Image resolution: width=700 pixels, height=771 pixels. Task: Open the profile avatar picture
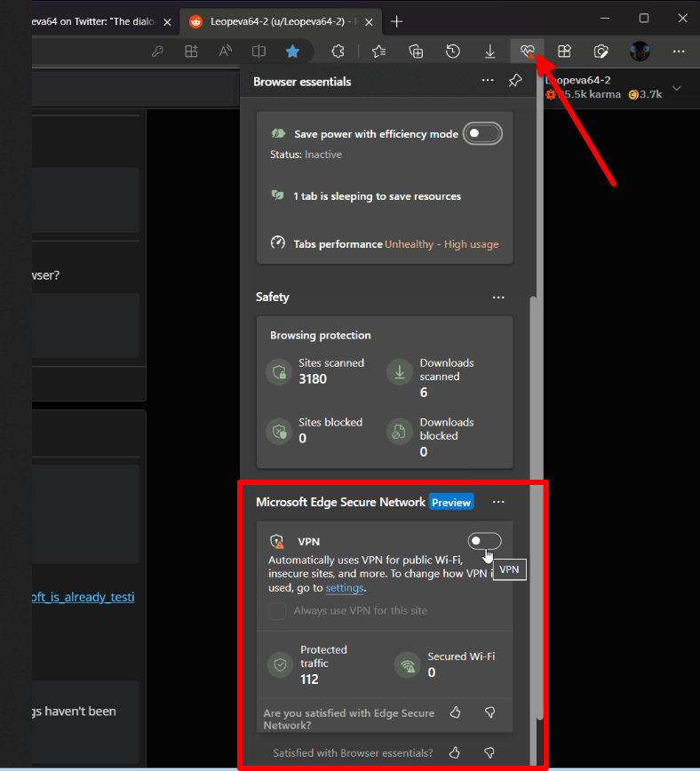point(640,52)
